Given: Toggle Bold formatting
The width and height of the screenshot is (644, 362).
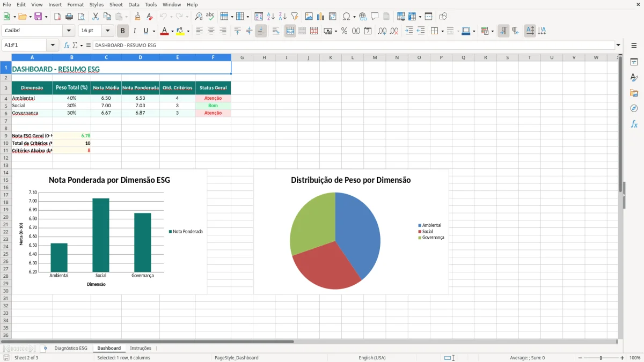Looking at the screenshot, I should (123, 31).
